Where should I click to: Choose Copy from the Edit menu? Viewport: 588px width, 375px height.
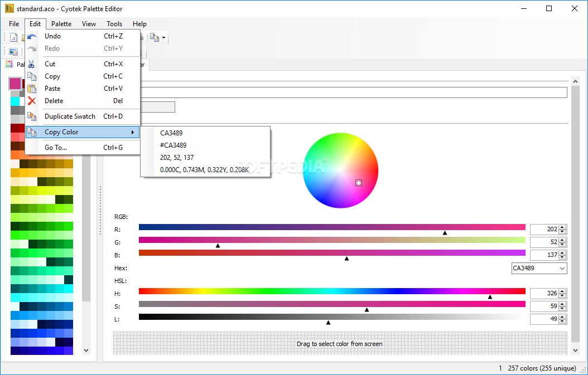(82, 76)
